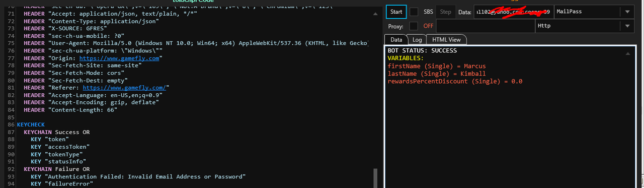Image resolution: width=644 pixels, height=188 pixels.
Task: Click the lastName variable line
Action: [437, 74]
